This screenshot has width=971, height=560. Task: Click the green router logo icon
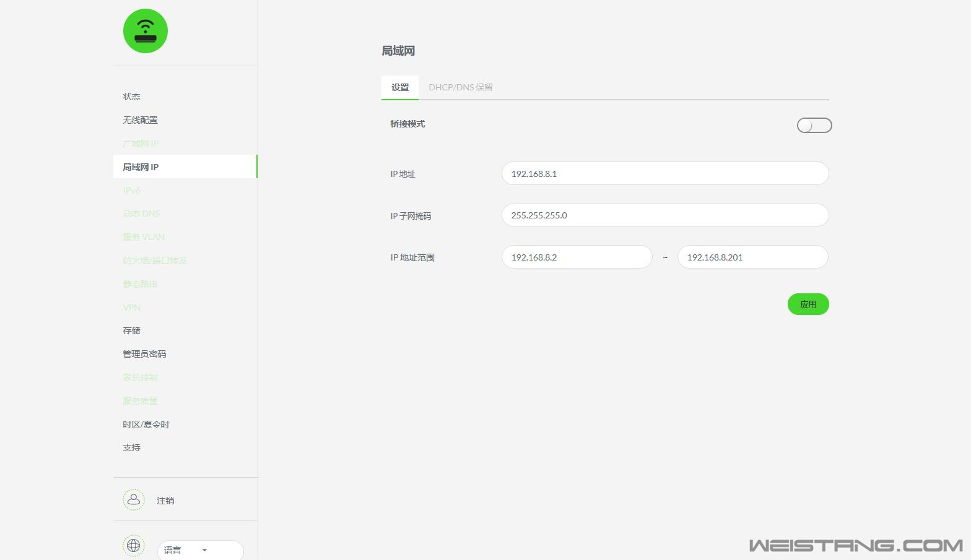click(146, 31)
